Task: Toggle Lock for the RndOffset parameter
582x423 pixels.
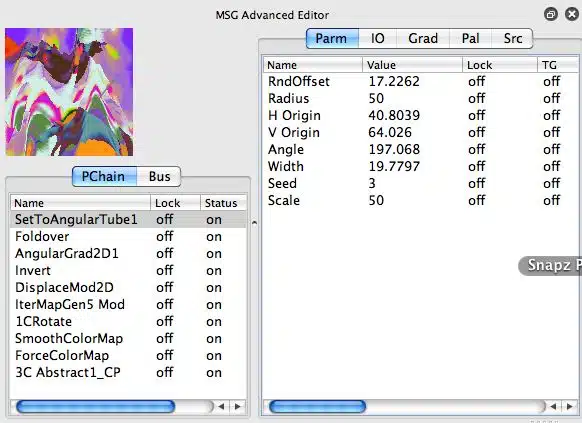Action: (x=477, y=81)
